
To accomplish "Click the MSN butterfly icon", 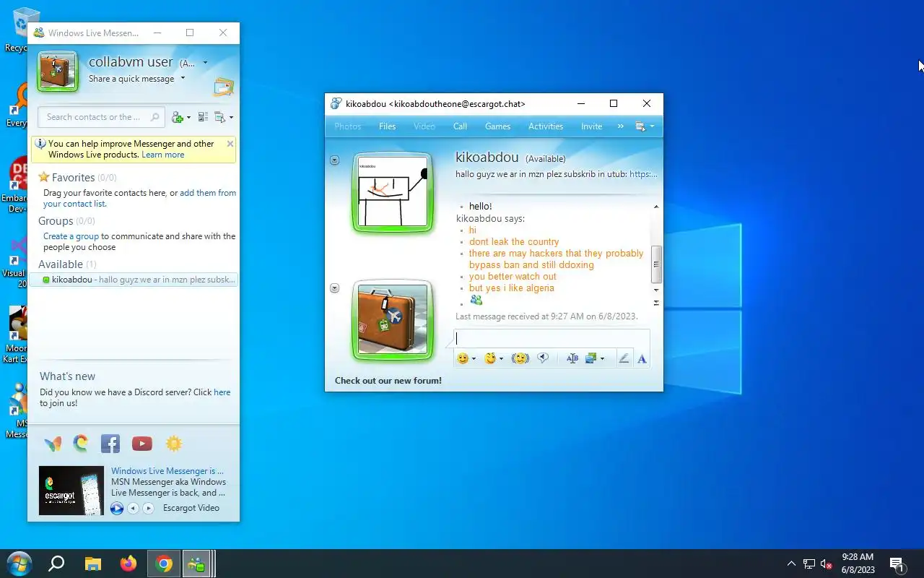I will click(53, 444).
